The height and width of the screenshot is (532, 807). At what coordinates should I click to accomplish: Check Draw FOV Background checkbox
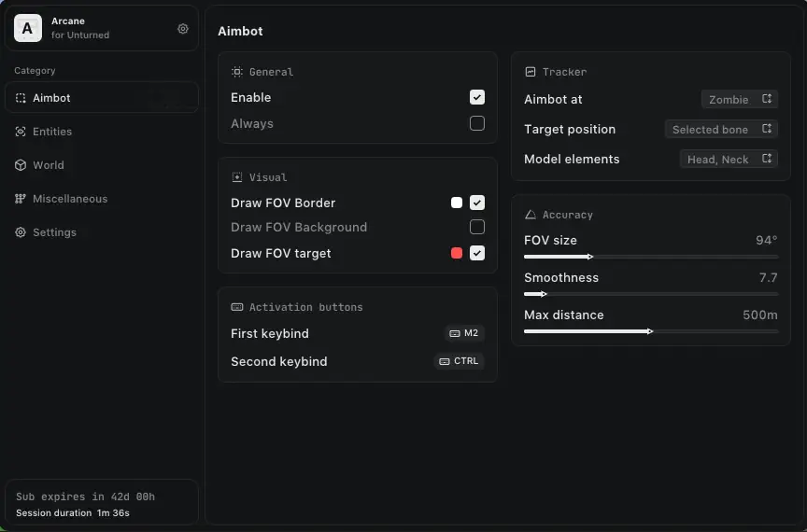pyautogui.click(x=477, y=227)
